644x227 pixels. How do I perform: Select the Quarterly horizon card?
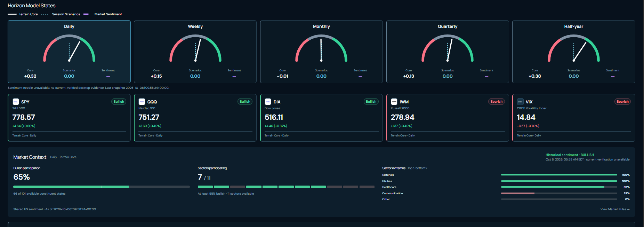pyautogui.click(x=448, y=52)
